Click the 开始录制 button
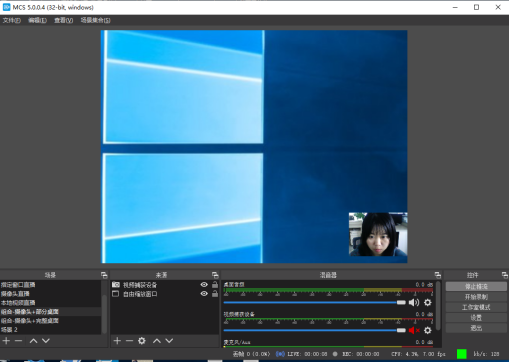This screenshot has width=509, height=362. point(476,297)
